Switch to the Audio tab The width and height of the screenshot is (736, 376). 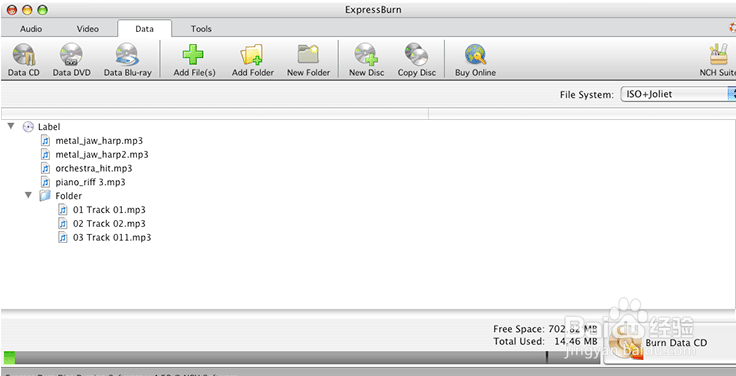[x=31, y=29]
